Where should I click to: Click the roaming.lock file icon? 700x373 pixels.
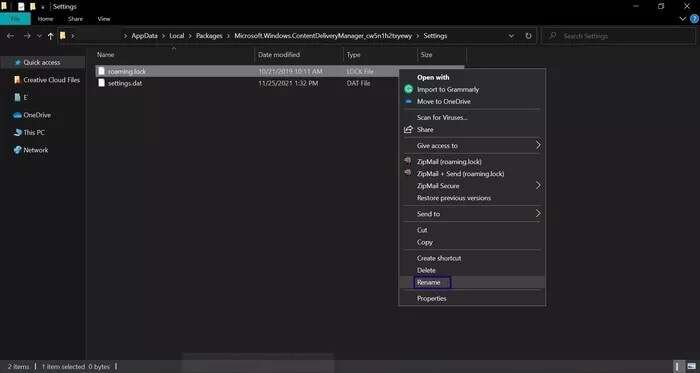pyautogui.click(x=101, y=71)
